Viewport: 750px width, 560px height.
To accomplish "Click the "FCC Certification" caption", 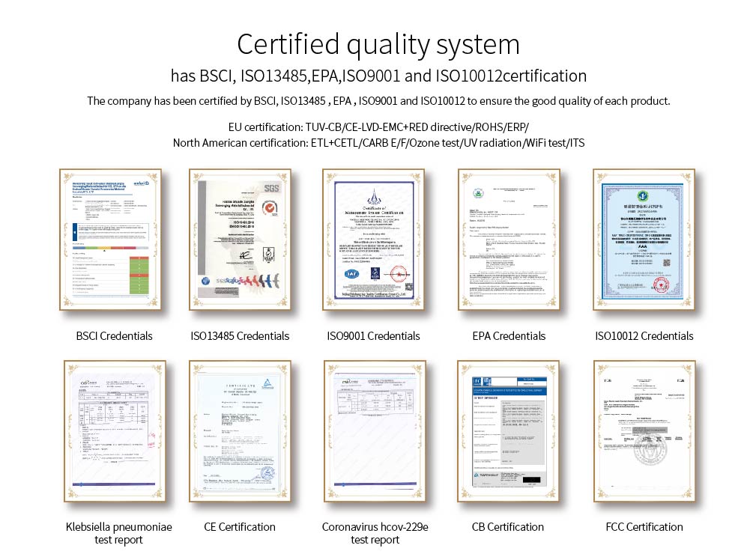I will (x=644, y=527).
